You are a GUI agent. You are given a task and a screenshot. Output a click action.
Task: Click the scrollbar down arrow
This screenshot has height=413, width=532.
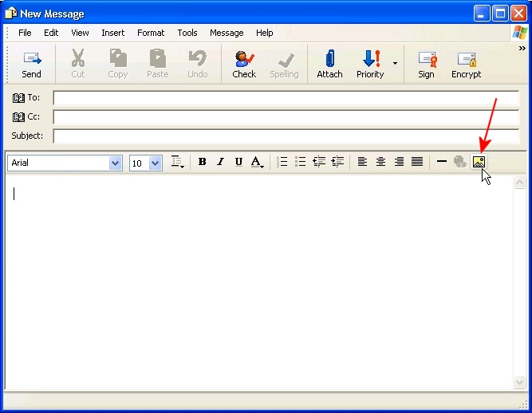(x=519, y=383)
